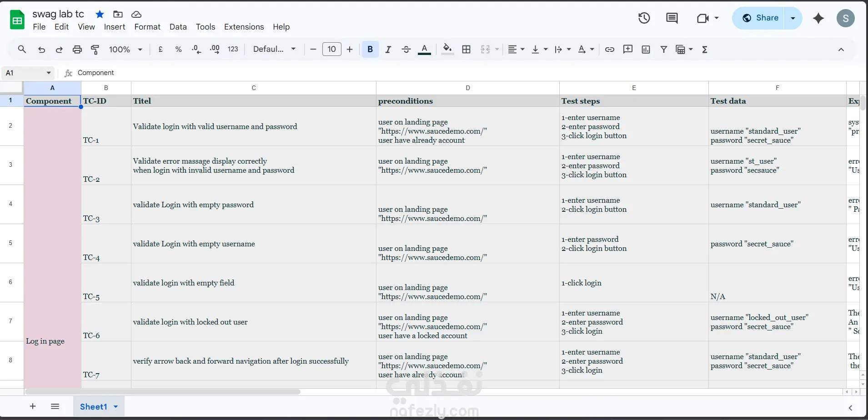Click the insert link icon
The image size is (868, 420).
point(610,50)
